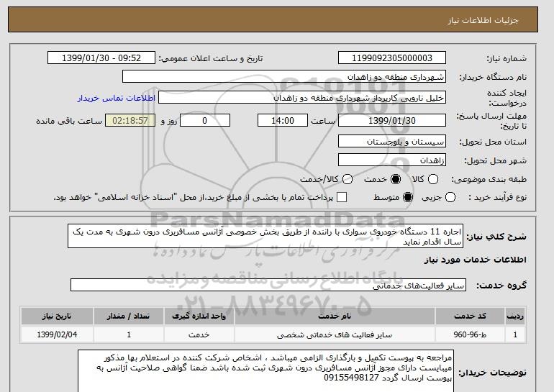Select the کالا/خدمت radio button
The width and height of the screenshot is (554, 392).
point(348,179)
